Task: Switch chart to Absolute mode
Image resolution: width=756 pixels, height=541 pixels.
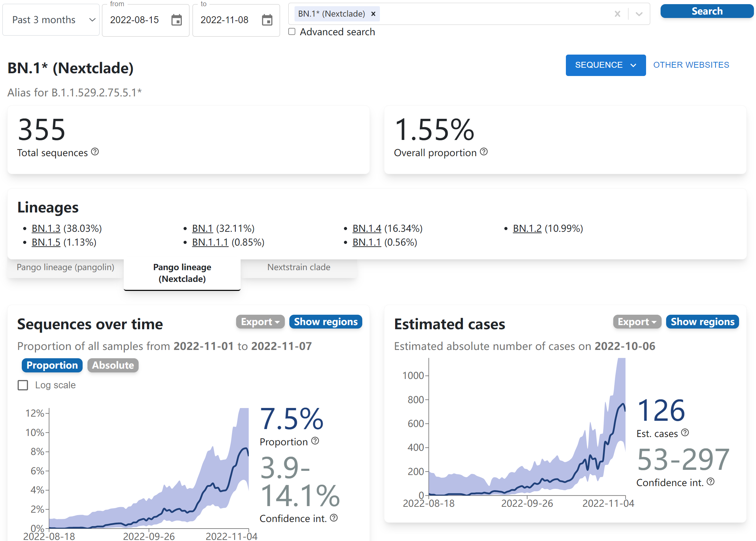Action: coord(113,365)
